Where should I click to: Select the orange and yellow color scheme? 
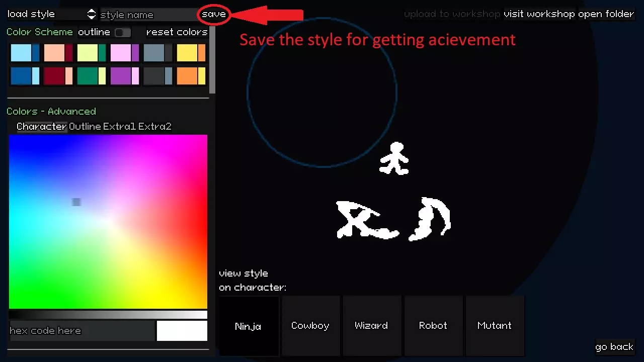point(191,76)
